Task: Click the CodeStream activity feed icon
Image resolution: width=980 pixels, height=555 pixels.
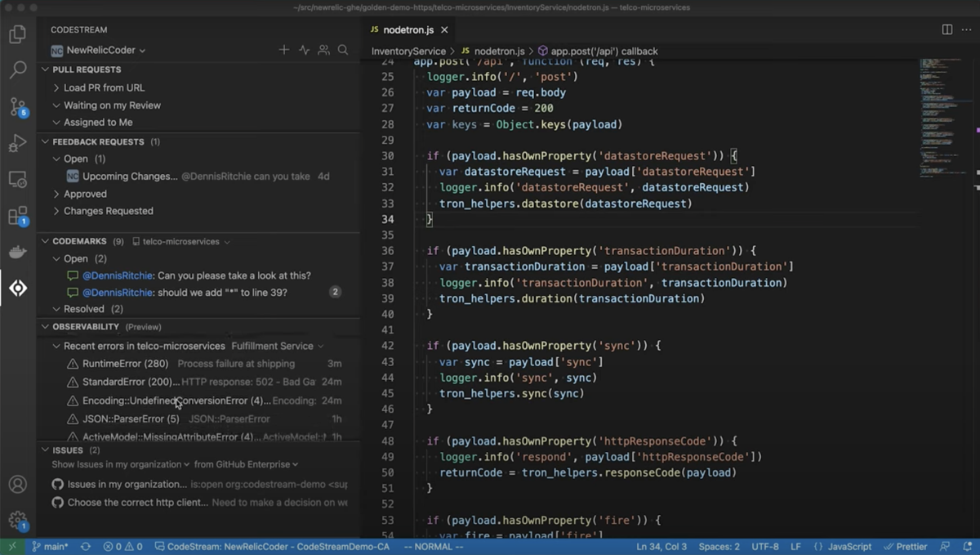Action: (x=304, y=50)
